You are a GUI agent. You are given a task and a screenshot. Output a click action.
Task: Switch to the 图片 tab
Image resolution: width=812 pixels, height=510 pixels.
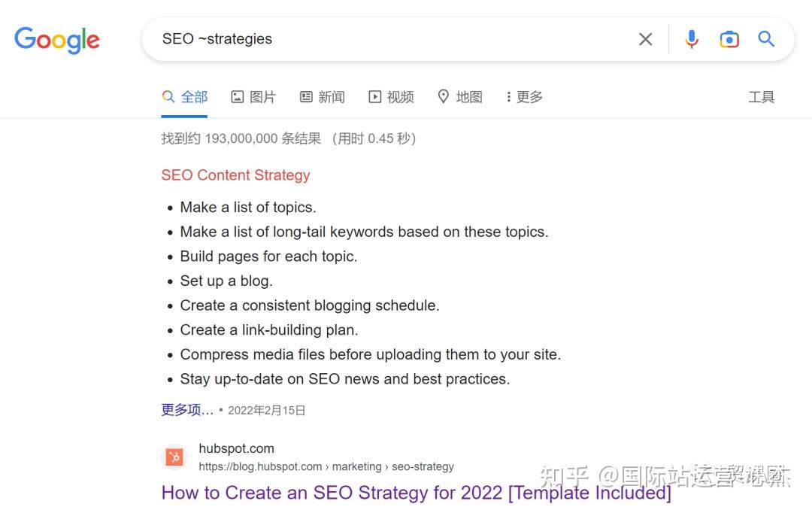[x=253, y=97]
